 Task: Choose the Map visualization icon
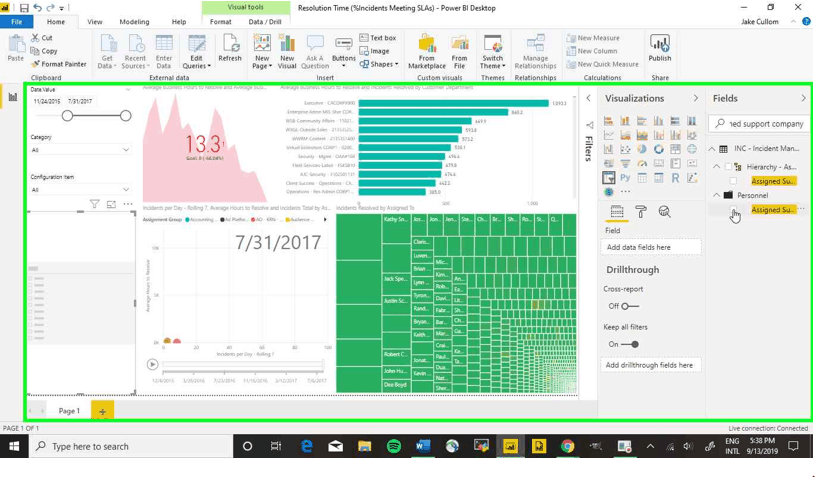tap(691, 149)
